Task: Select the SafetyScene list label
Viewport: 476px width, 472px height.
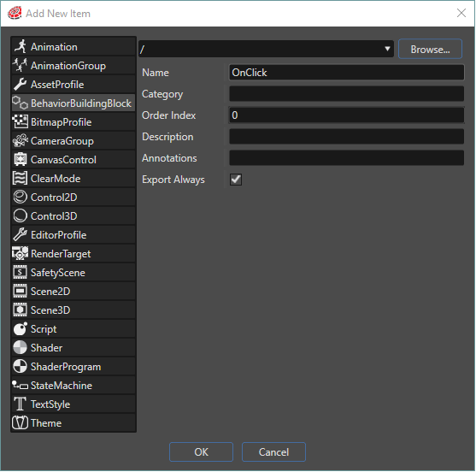Action: pyautogui.click(x=57, y=273)
